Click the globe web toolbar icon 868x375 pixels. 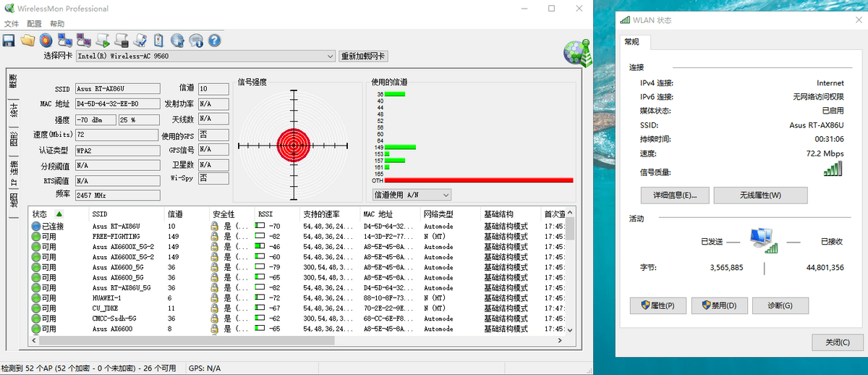pyautogui.click(x=177, y=40)
